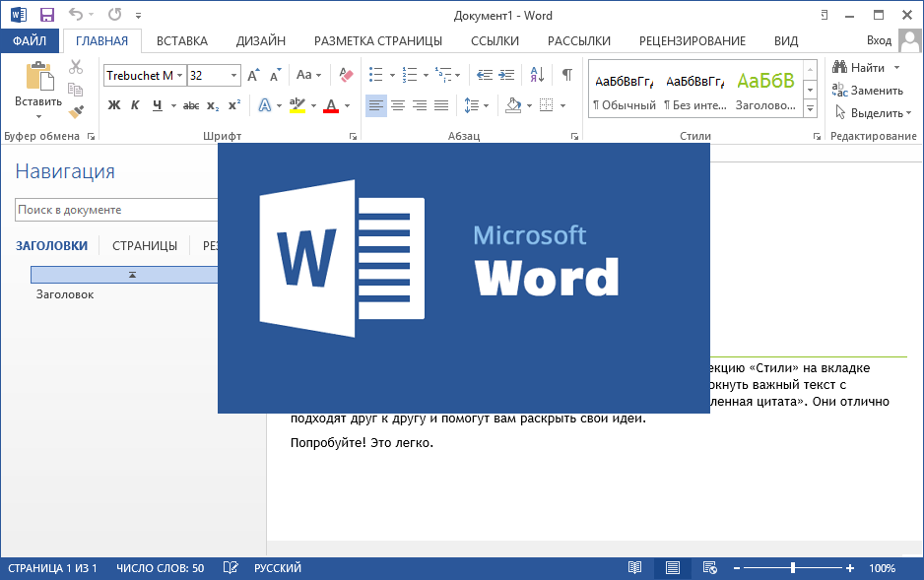
Task: Click the Поиск в документе search field
Action: click(x=116, y=210)
